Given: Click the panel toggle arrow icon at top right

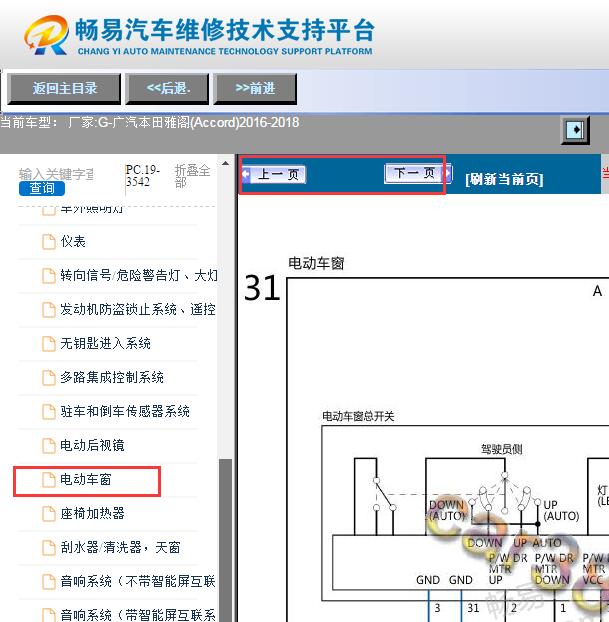Looking at the screenshot, I should tap(575, 130).
